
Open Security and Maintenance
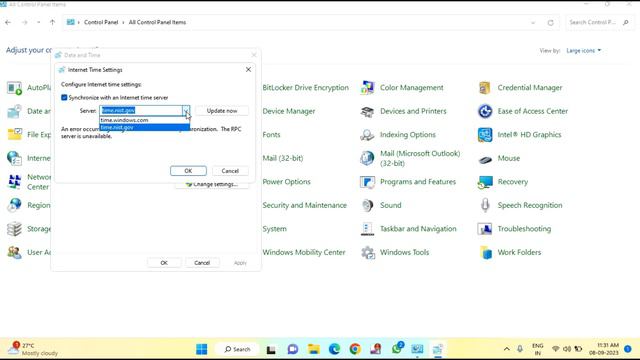coord(304,205)
